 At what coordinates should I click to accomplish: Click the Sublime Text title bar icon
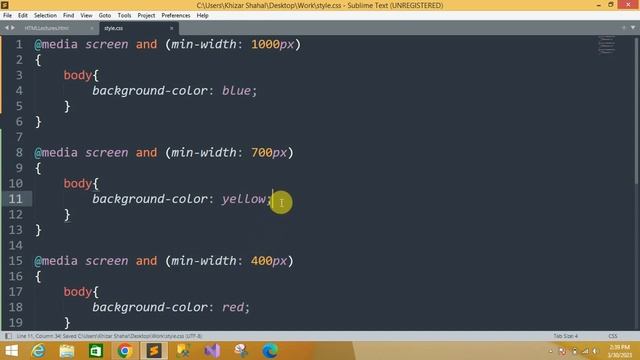click(x=5, y=5)
